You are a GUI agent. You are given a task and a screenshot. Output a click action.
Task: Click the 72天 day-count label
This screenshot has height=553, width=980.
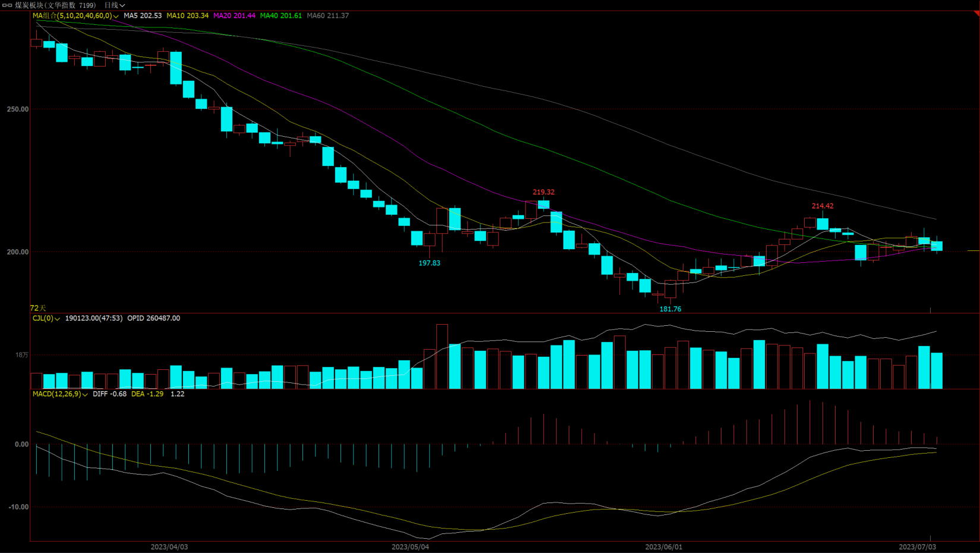click(38, 308)
